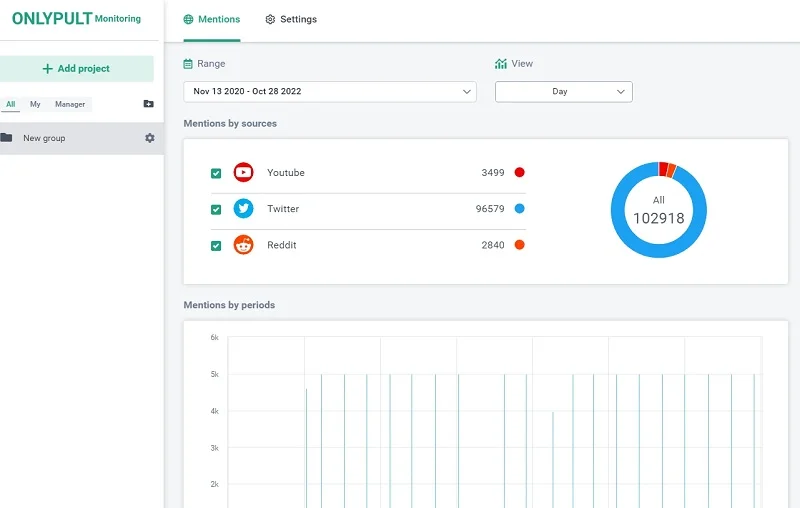
Task: Click the Add project button
Action: pyautogui.click(x=77, y=69)
